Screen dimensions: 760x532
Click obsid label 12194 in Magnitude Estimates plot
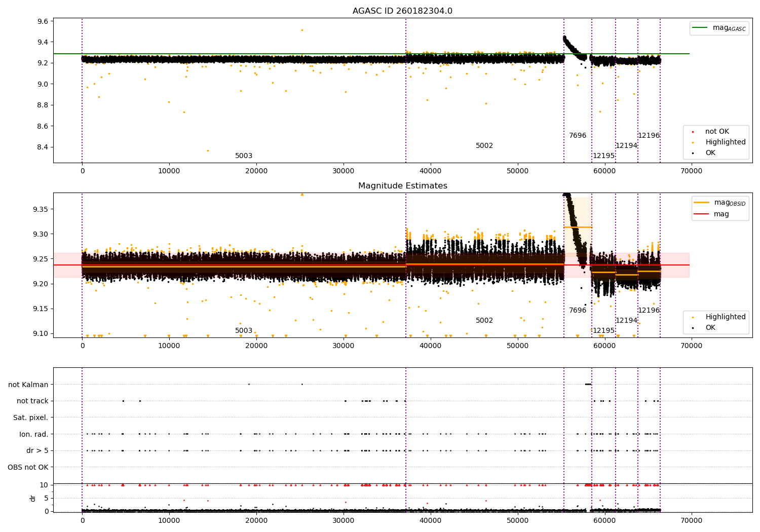[x=626, y=321]
